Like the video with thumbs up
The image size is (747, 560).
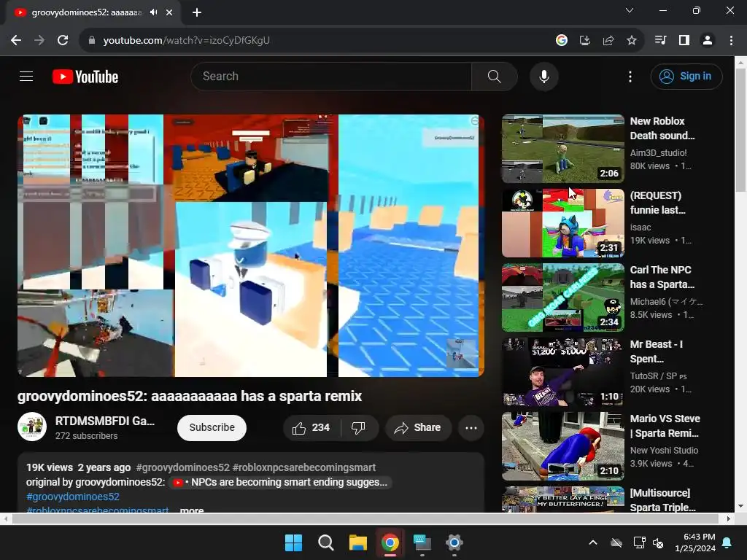[x=312, y=427]
